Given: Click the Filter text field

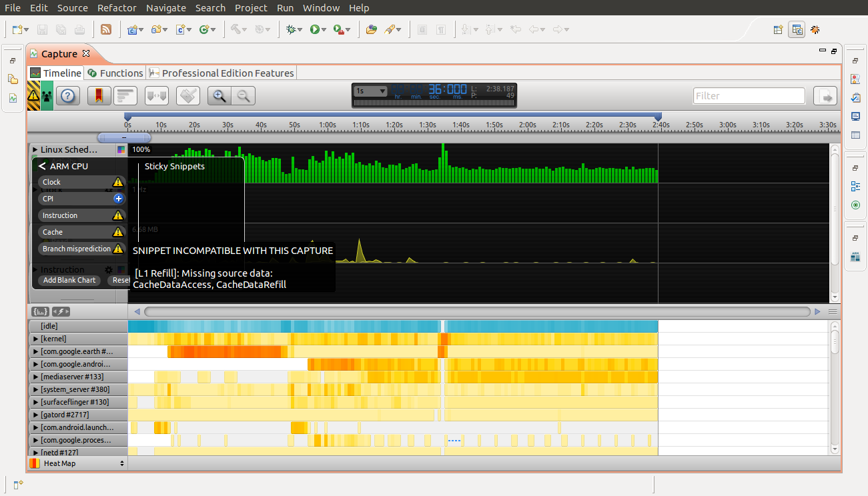Looking at the screenshot, I should 749,96.
